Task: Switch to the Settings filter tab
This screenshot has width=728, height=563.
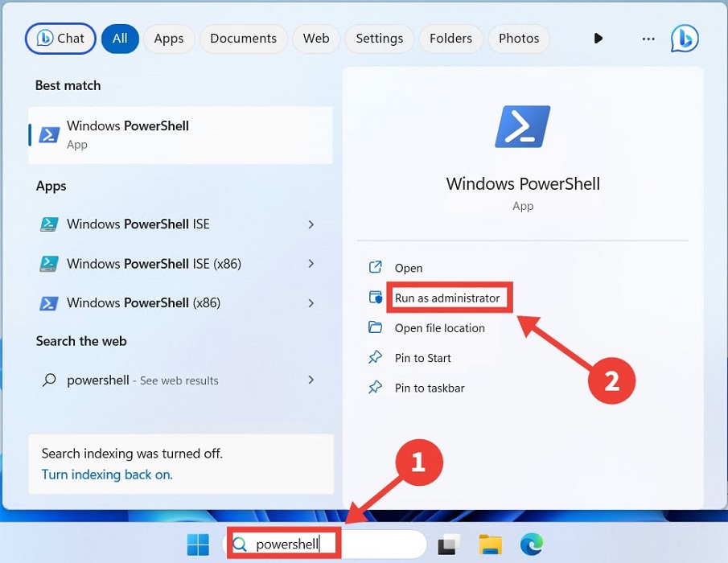Action: [379, 38]
